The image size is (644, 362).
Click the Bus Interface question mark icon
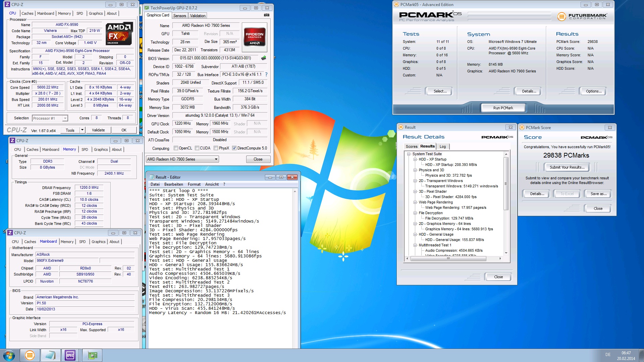[266, 74]
